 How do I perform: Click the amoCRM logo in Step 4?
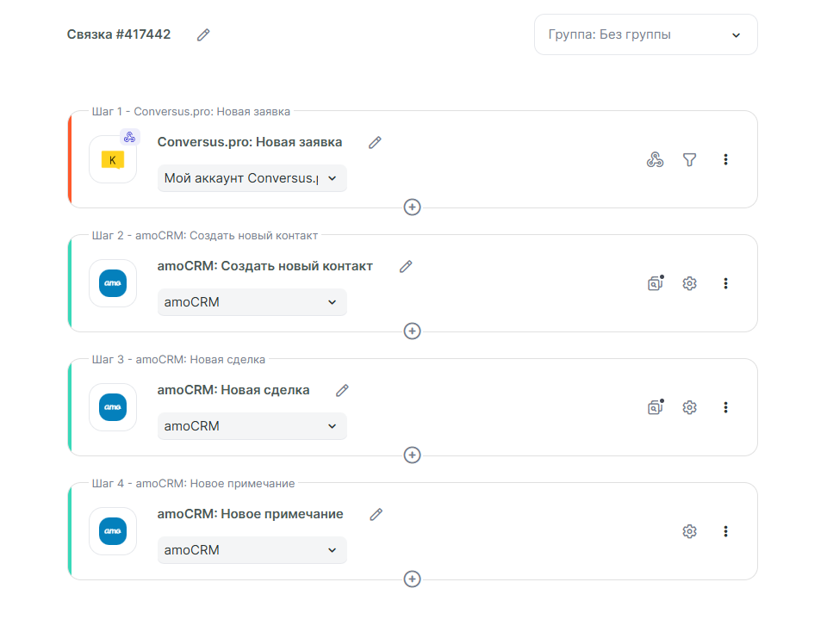(113, 531)
